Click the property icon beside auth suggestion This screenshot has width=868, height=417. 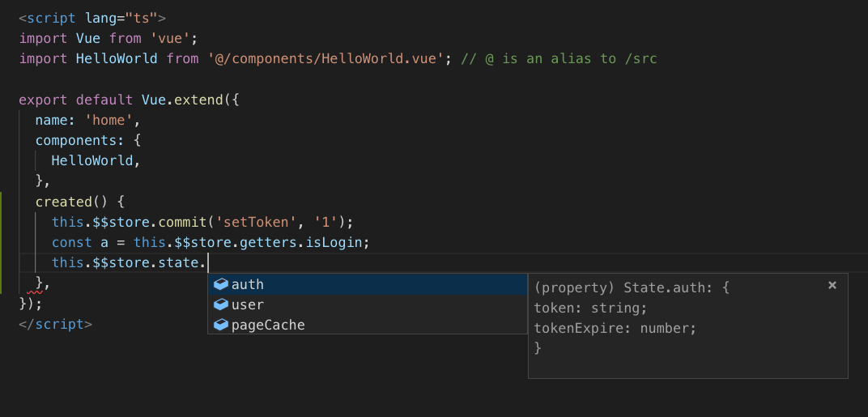point(220,285)
